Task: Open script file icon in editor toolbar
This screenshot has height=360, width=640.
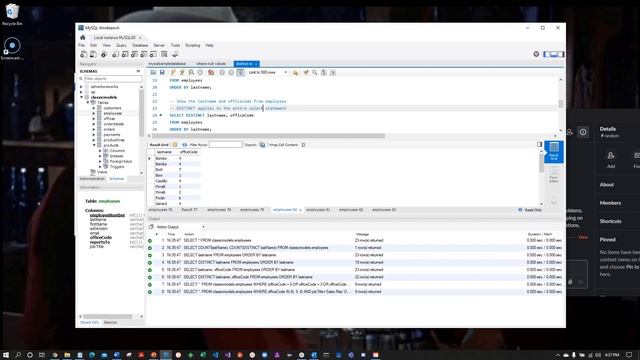Action: coord(153,72)
